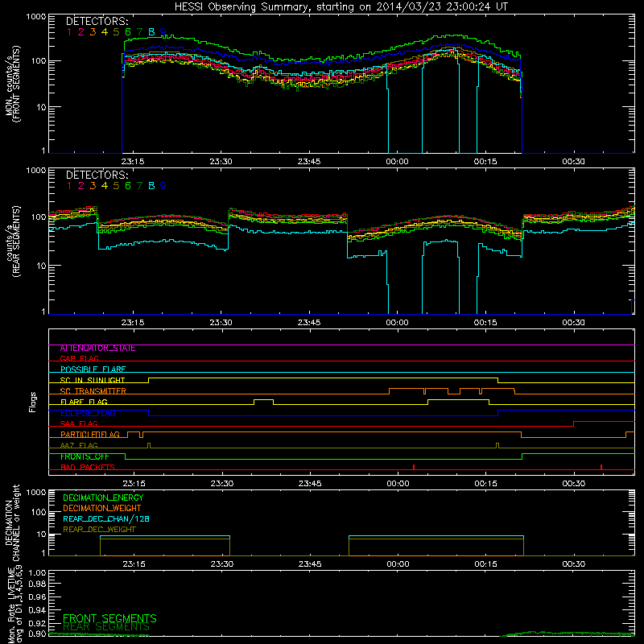The image size is (644, 644).
Task: Click 0.92 y-axis value on livetime plot
Action: coord(37,621)
